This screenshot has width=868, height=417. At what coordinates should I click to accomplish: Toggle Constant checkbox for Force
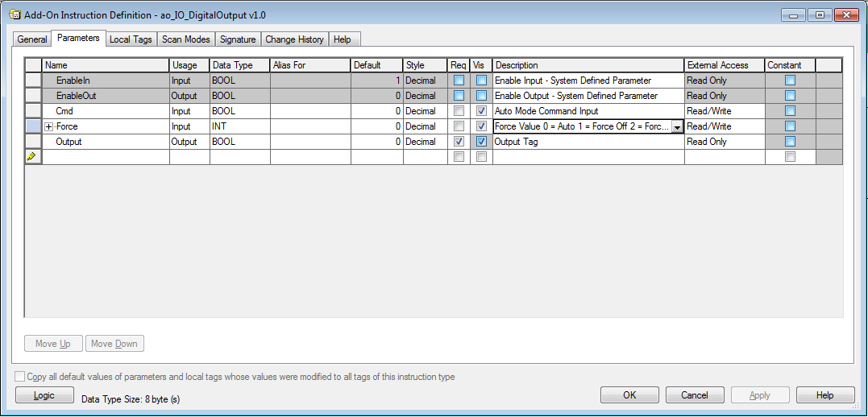click(790, 126)
